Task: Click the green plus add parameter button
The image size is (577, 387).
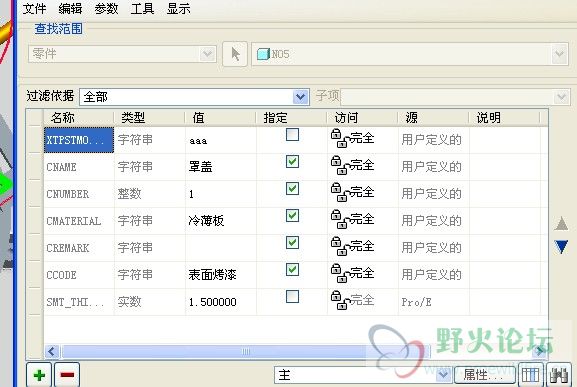Action: [x=39, y=375]
